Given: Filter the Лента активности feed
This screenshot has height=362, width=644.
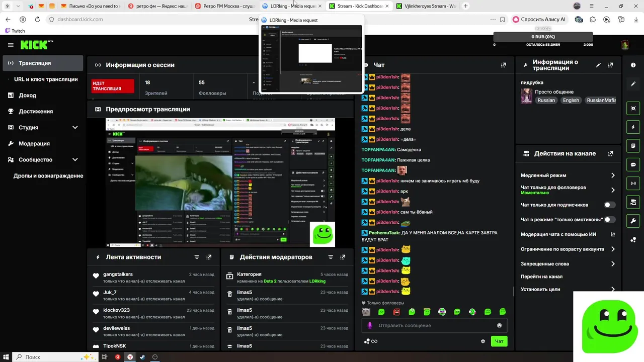Looking at the screenshot, I should pos(197,257).
